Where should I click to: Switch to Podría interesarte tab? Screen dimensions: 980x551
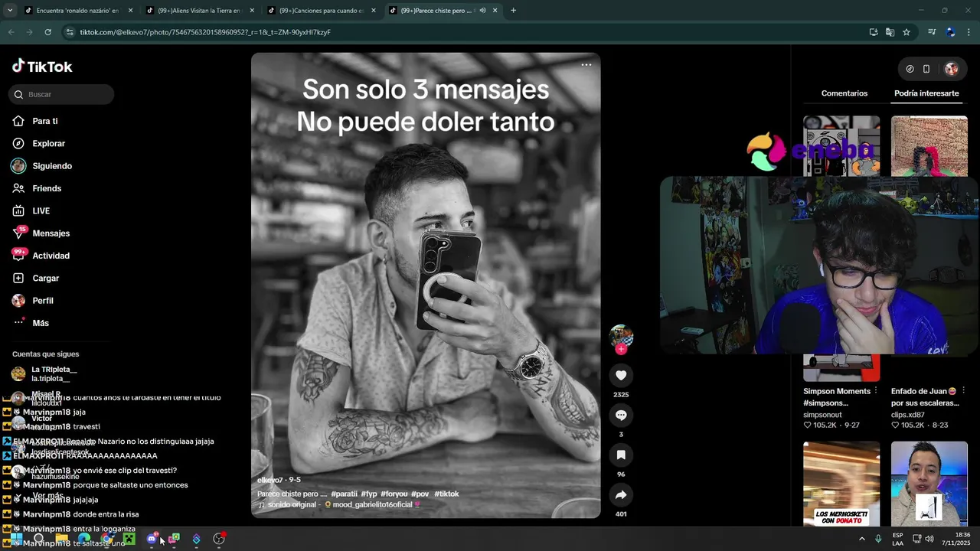tap(926, 93)
